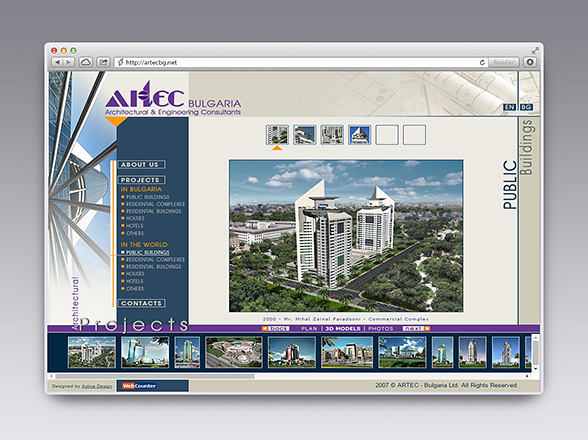Open Public Buildings under In Bulgaria

pyautogui.click(x=147, y=197)
